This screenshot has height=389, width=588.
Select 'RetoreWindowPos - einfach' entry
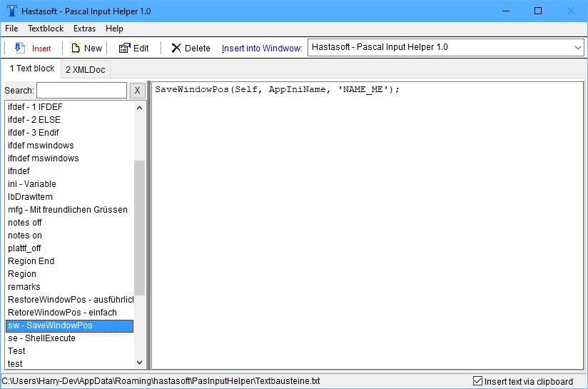[x=70, y=312]
